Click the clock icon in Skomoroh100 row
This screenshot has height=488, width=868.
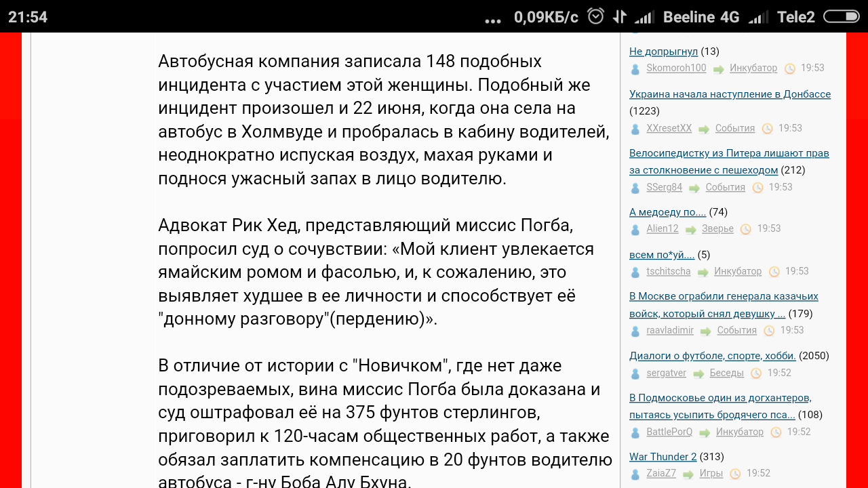click(790, 68)
